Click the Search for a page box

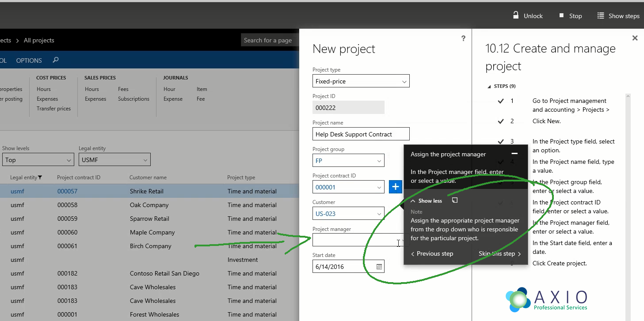coord(270,40)
